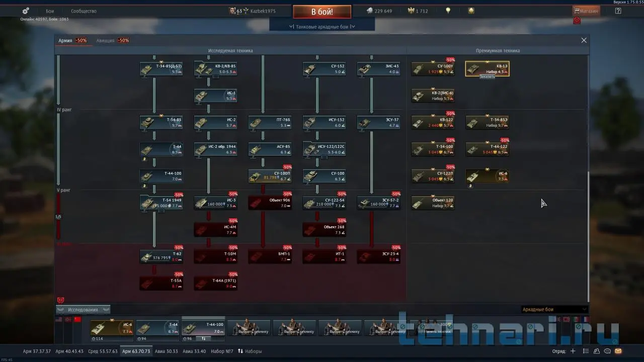
Task: Select the Т-62 tank icon
Action: 161,256
